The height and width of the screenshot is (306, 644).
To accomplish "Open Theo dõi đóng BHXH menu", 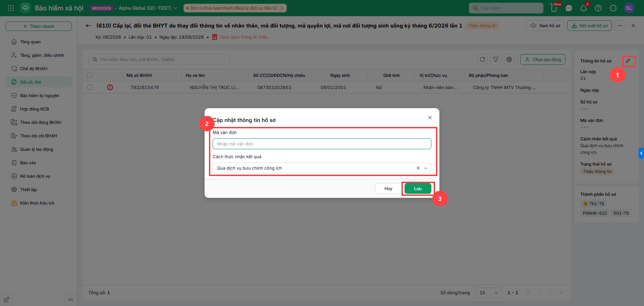I will 39,122.
